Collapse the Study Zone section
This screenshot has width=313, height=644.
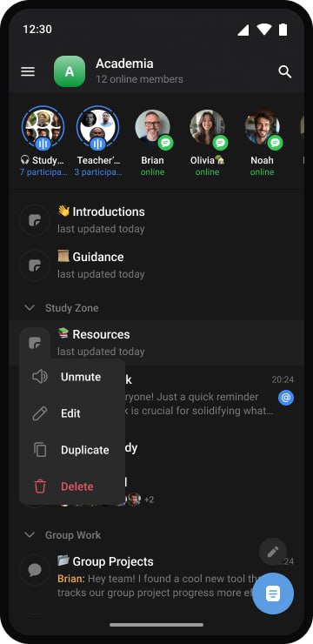click(30, 307)
